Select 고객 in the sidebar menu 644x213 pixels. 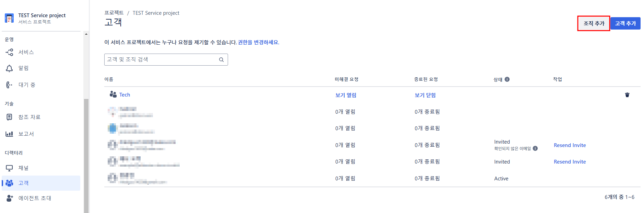41,183
